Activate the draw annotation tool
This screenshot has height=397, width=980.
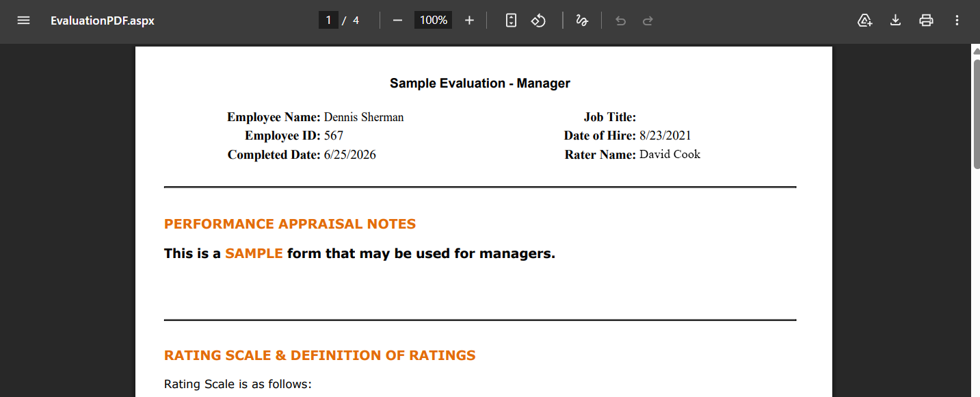point(582,21)
